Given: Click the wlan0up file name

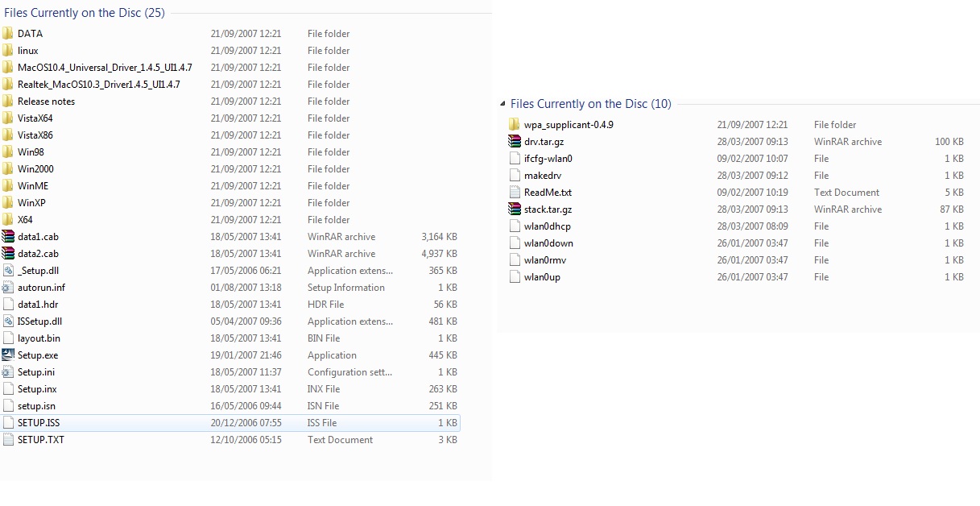Looking at the screenshot, I should (x=542, y=277).
